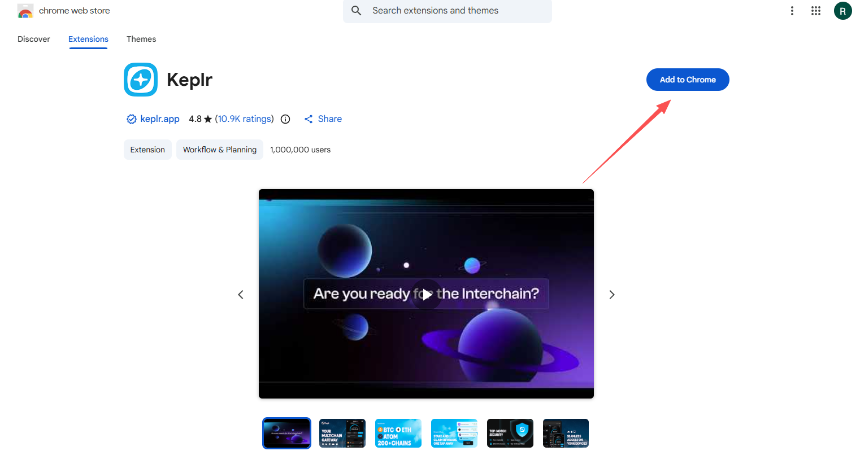Open the three-dot more options menu
The height and width of the screenshot is (464, 860).
point(792,11)
